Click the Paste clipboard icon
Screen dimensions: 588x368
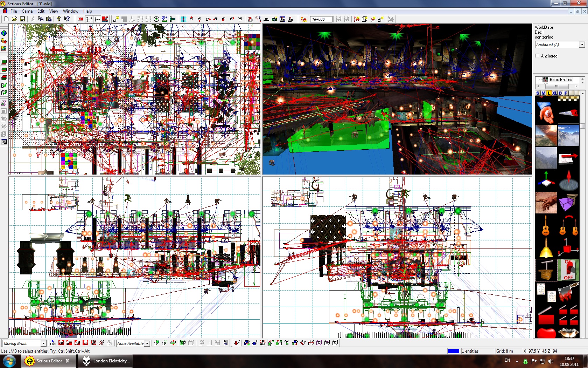coord(49,19)
